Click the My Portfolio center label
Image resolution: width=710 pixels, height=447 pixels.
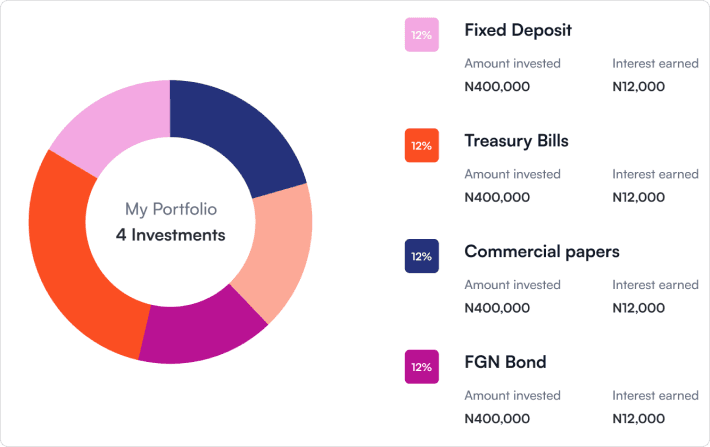(170, 210)
